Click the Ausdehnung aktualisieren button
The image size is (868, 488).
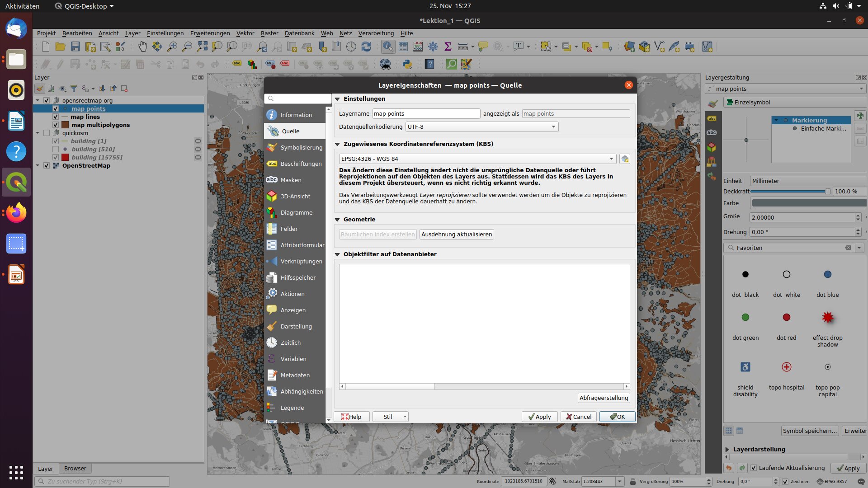tap(456, 235)
